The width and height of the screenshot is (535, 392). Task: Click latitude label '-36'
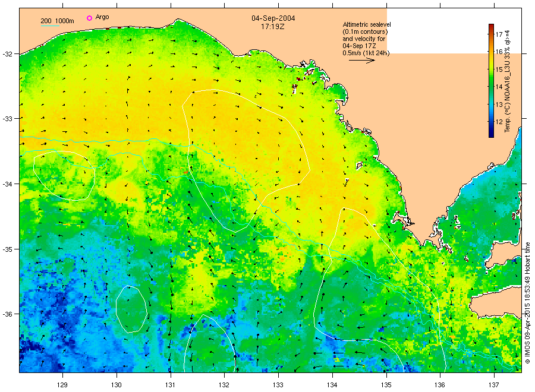click(7, 314)
